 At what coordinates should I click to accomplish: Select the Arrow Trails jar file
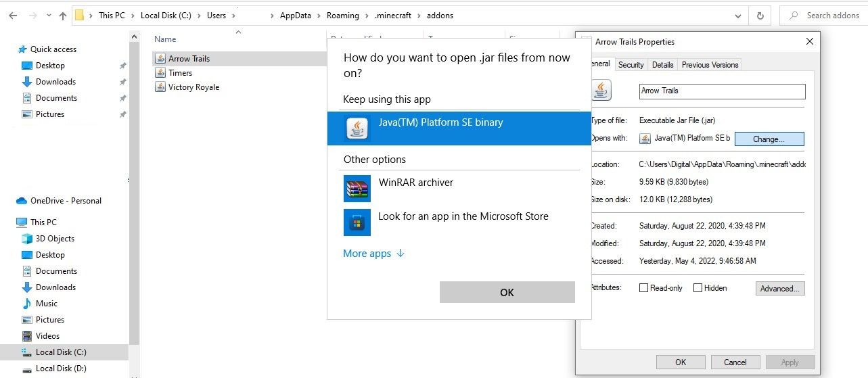189,59
